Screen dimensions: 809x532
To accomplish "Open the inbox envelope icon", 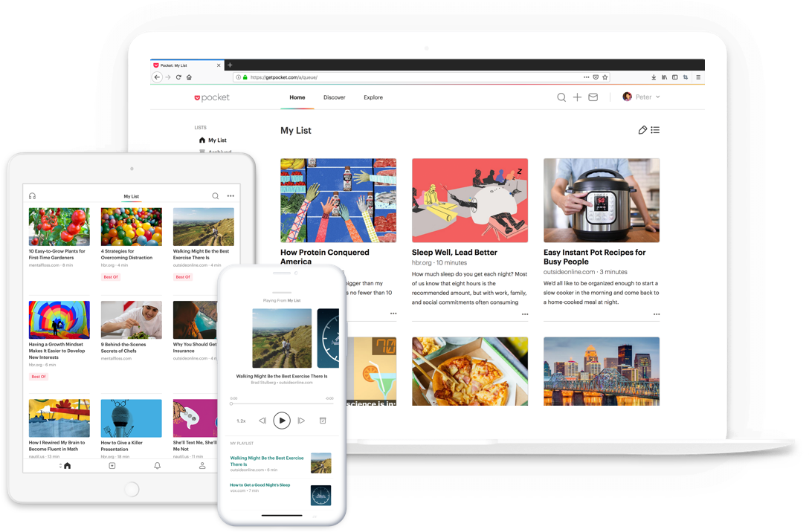I will (593, 97).
